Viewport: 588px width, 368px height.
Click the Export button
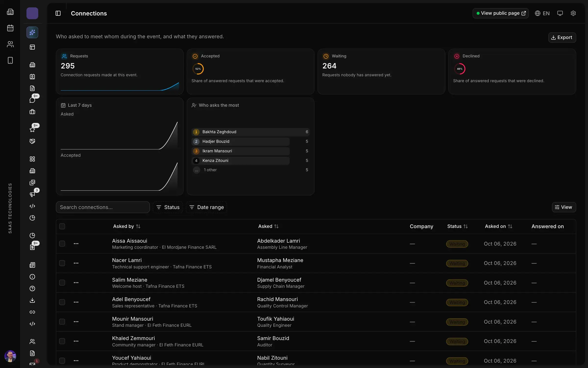tap(562, 37)
